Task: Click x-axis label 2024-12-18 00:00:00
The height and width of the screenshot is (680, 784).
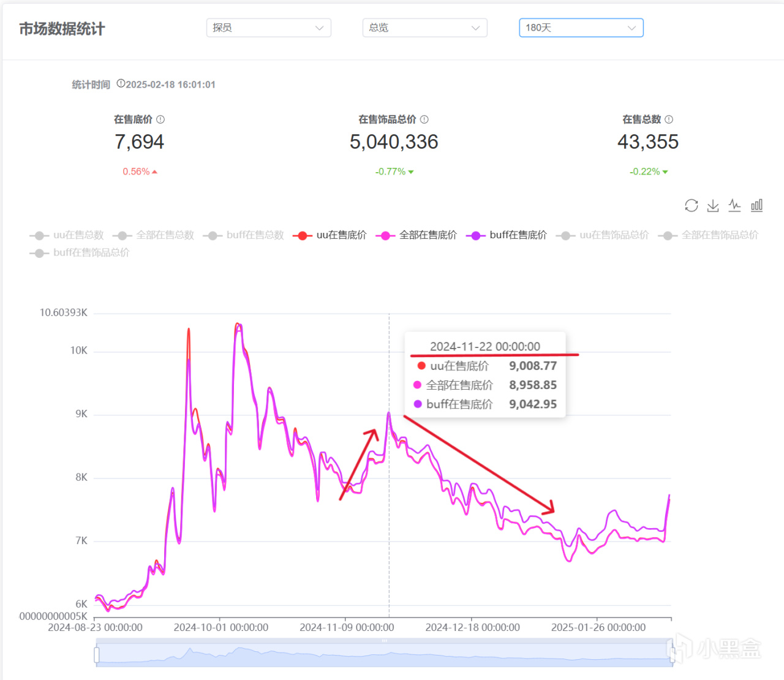Action: click(473, 627)
